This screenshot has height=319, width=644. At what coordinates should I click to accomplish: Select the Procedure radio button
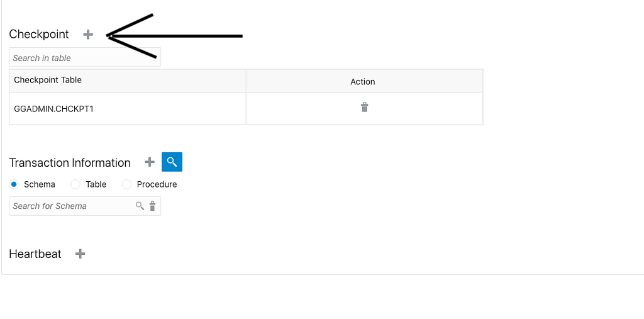(126, 184)
